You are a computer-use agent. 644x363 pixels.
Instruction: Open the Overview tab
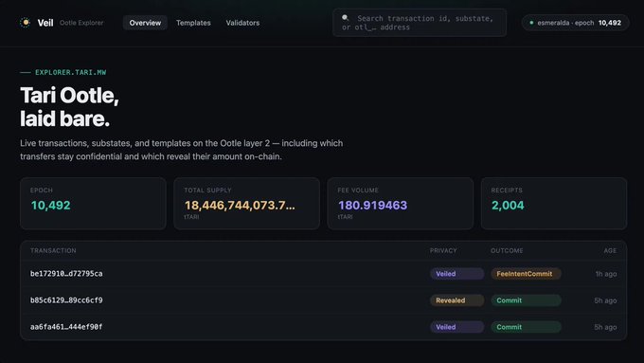coord(145,23)
